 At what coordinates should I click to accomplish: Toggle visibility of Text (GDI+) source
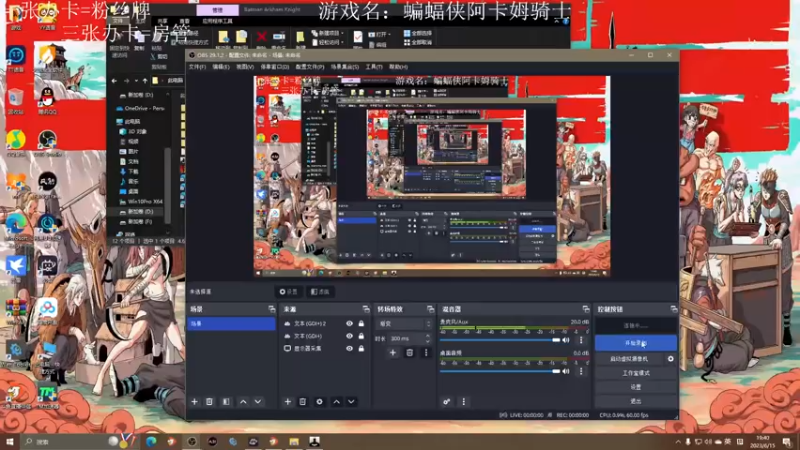tap(349, 336)
